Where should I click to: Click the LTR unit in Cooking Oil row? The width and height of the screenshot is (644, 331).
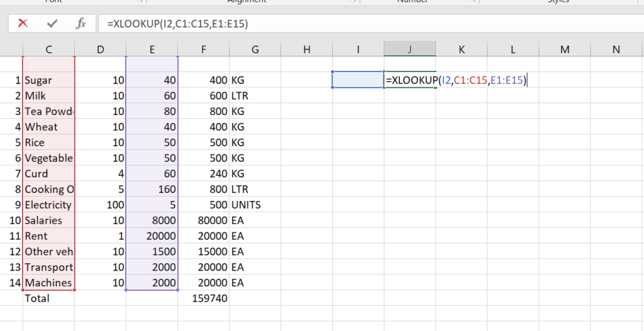tap(255, 189)
